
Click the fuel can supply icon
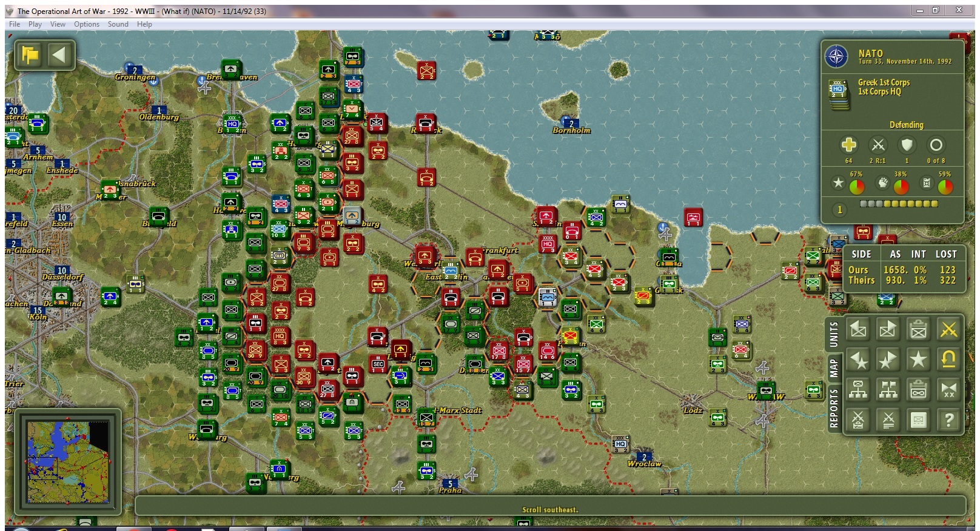(927, 182)
